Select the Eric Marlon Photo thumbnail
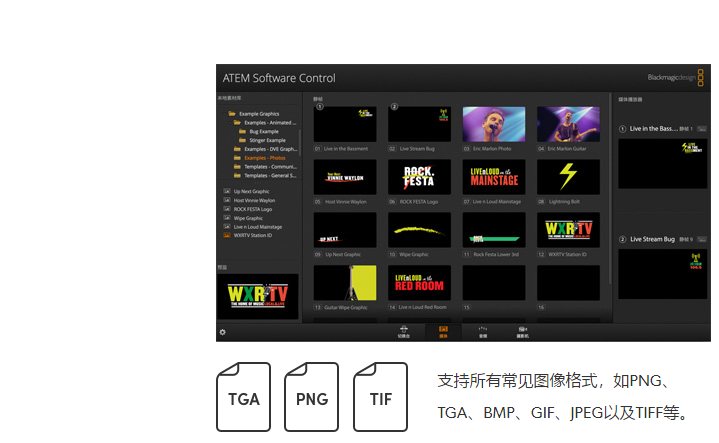The height and width of the screenshot is (443, 719). [486, 125]
